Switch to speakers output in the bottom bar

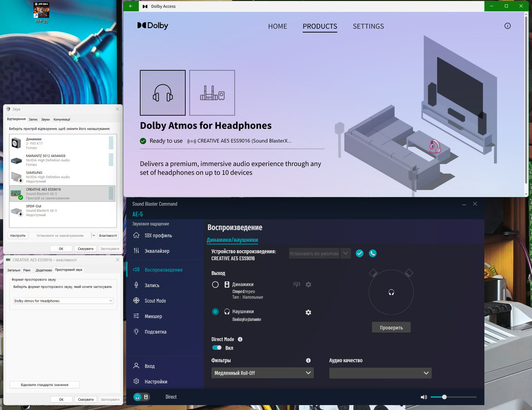pyautogui.click(x=146, y=397)
